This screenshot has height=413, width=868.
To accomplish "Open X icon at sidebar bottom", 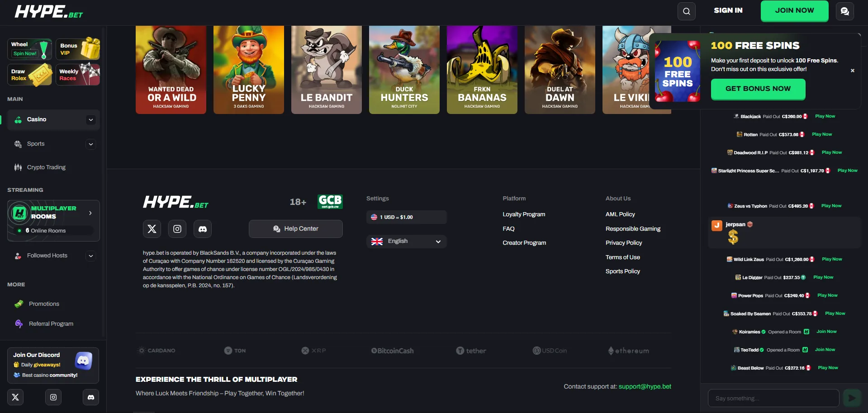I will (x=15, y=397).
